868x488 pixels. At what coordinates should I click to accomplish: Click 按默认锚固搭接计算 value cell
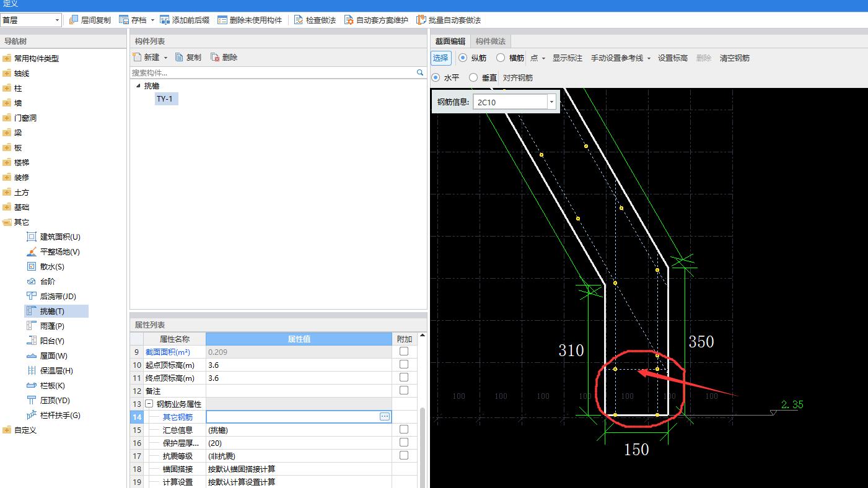(x=299, y=469)
